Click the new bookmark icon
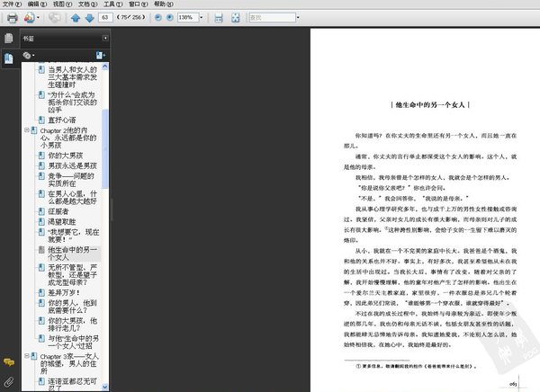 tap(101, 55)
